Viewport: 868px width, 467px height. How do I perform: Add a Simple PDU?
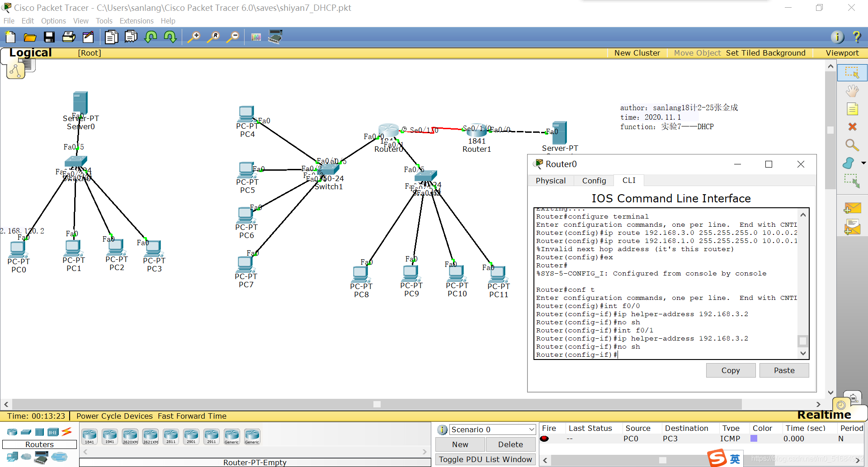click(x=852, y=208)
